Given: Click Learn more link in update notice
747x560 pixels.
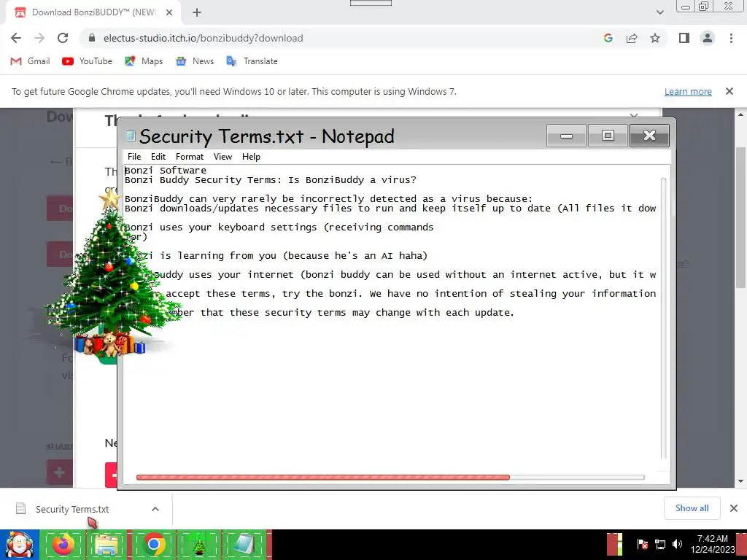Looking at the screenshot, I should tap(688, 91).
